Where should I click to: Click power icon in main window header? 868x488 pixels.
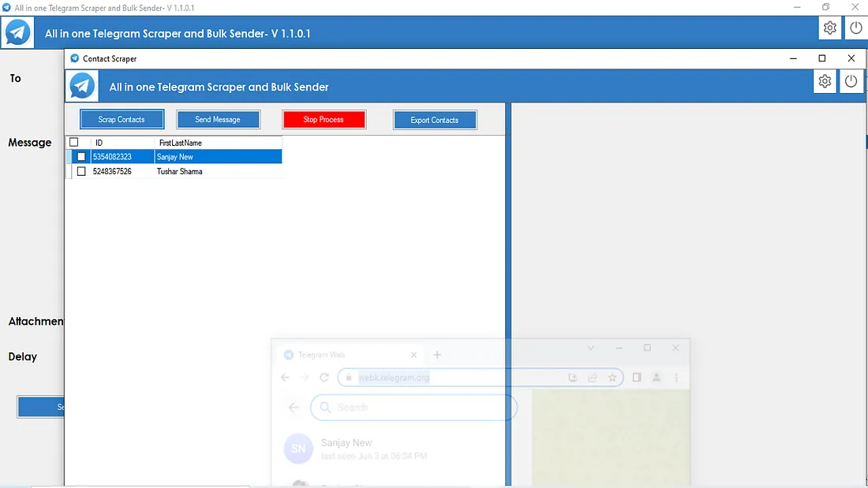856,28
